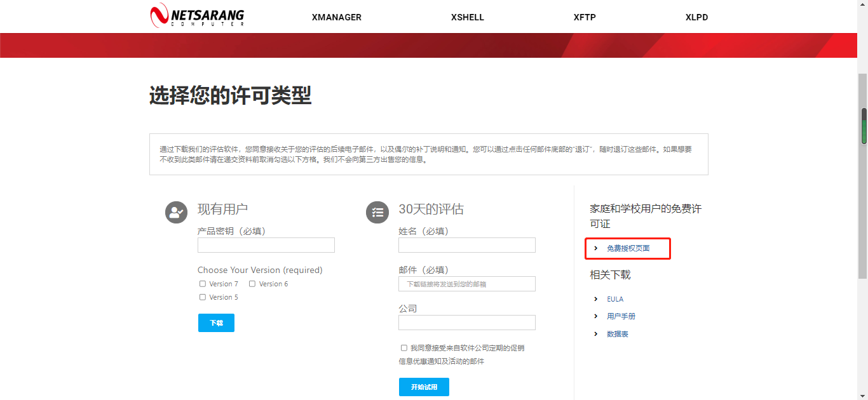
Task: Open the XFTP menu
Action: (585, 17)
